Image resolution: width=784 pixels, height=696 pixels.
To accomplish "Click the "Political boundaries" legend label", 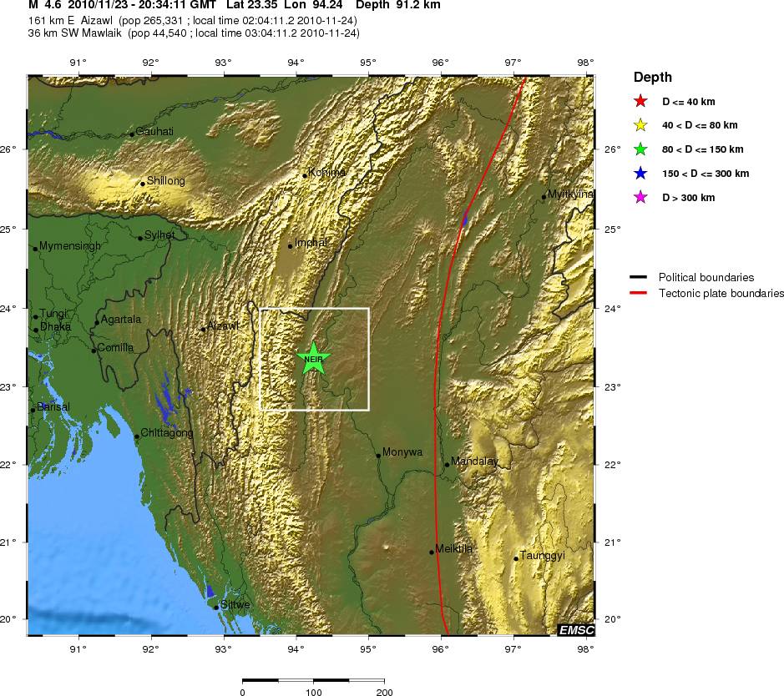I will coord(706,277).
